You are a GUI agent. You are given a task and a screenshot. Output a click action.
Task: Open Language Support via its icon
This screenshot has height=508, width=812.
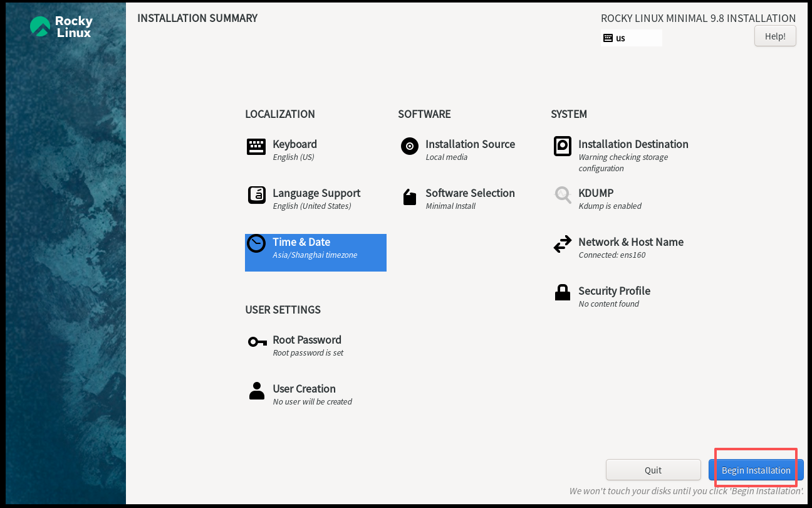[x=257, y=195]
